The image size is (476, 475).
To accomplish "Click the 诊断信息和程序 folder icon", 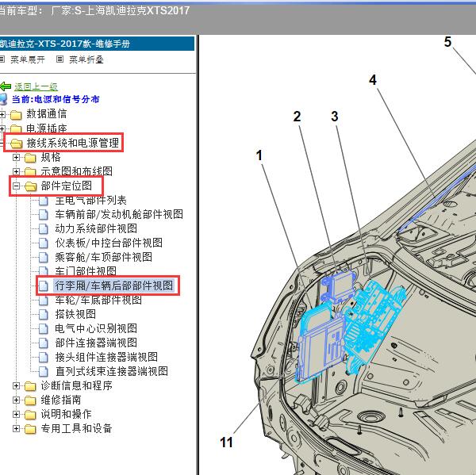I will (30, 386).
